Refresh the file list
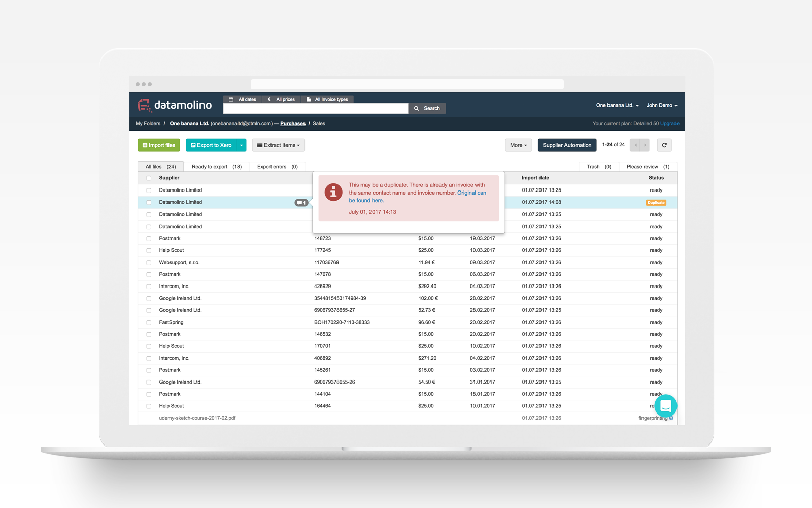 click(664, 145)
